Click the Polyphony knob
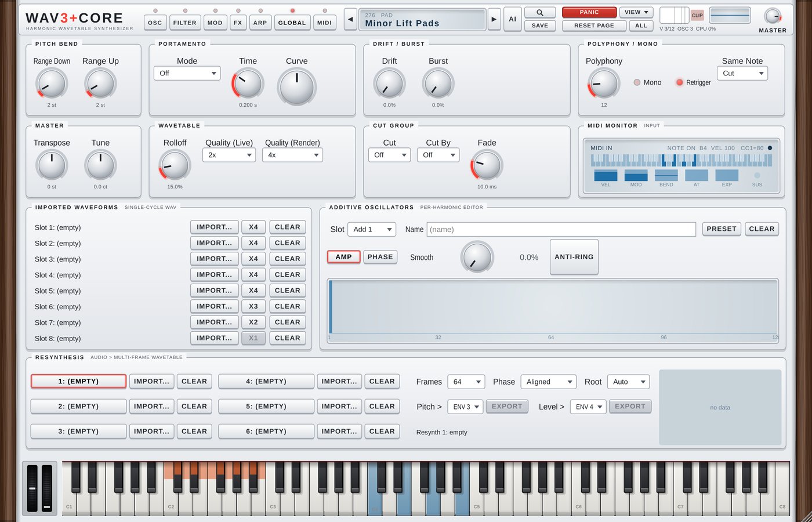 click(x=604, y=84)
